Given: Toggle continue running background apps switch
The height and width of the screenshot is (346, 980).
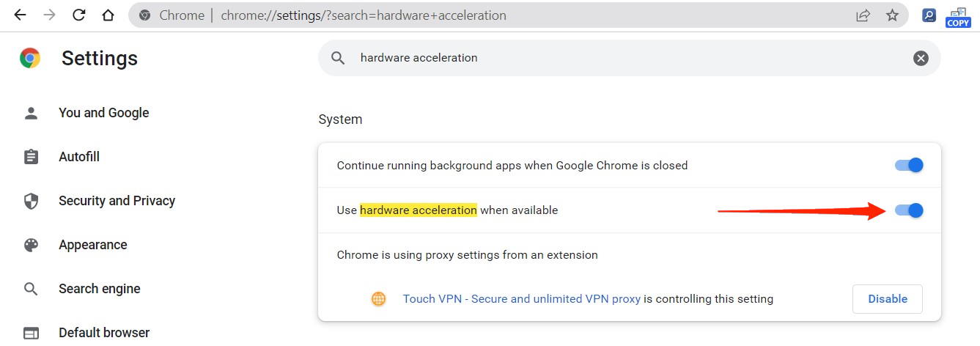Looking at the screenshot, I should point(909,166).
